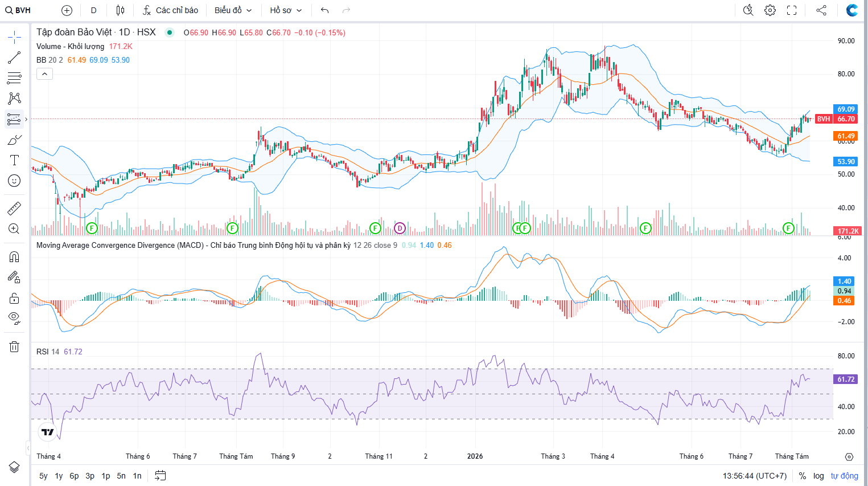Toggle logarithmic scale with log
This screenshot has width=868, height=486.
click(818, 476)
